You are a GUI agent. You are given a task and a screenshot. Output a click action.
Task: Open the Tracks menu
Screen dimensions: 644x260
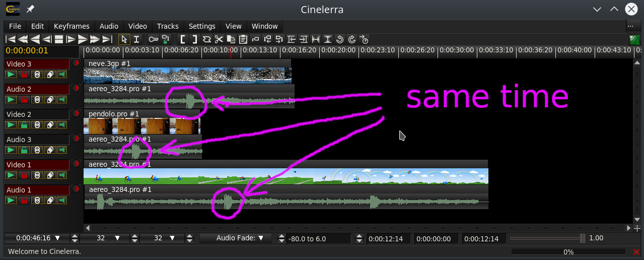168,26
